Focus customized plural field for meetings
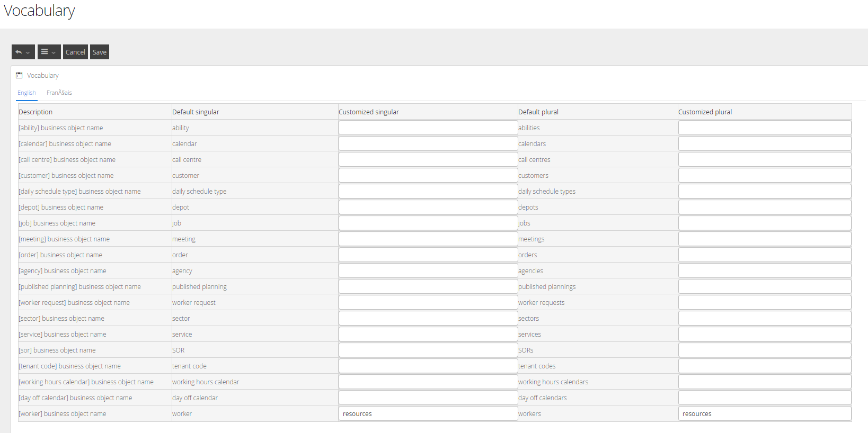Viewport: 868px width, 433px height. (765, 239)
